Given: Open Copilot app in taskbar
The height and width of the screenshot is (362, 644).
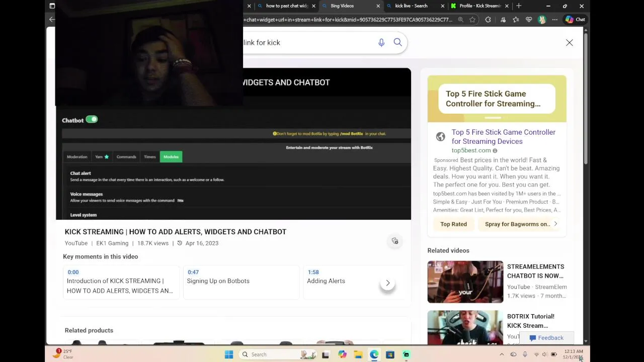Looking at the screenshot, I should tap(342, 354).
